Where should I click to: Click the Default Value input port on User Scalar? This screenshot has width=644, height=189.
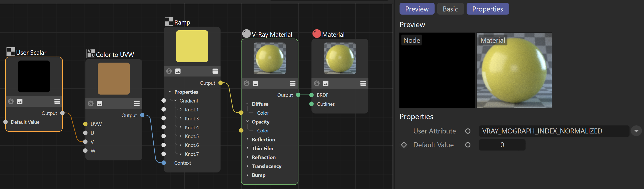6,122
